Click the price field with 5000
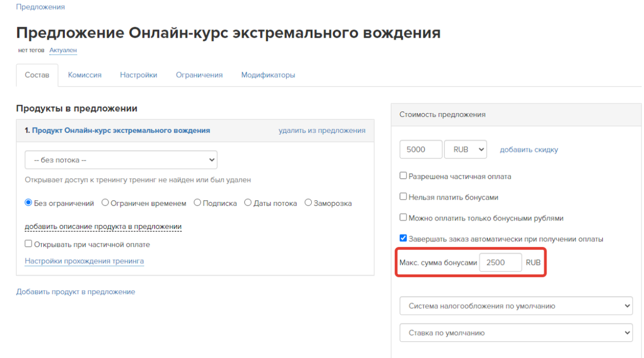 coord(421,150)
